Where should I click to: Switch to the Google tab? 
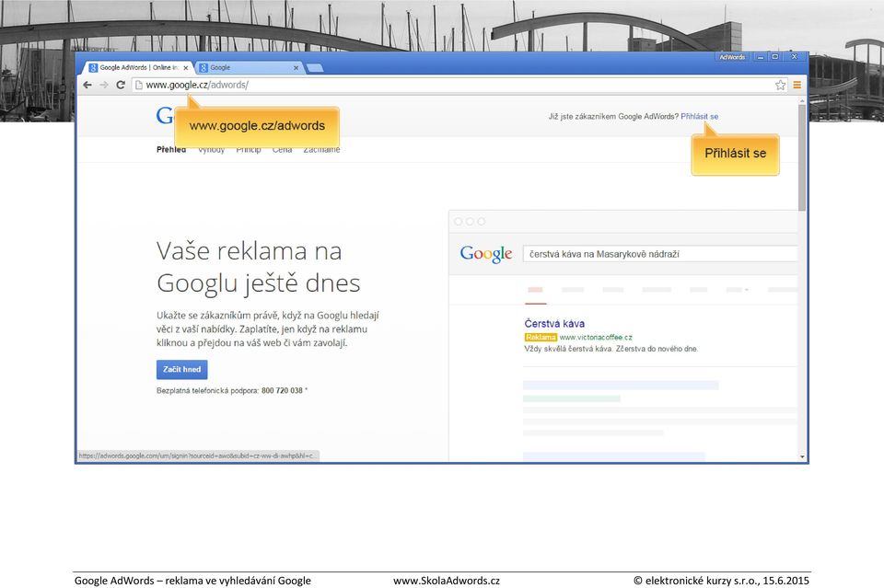click(x=250, y=67)
